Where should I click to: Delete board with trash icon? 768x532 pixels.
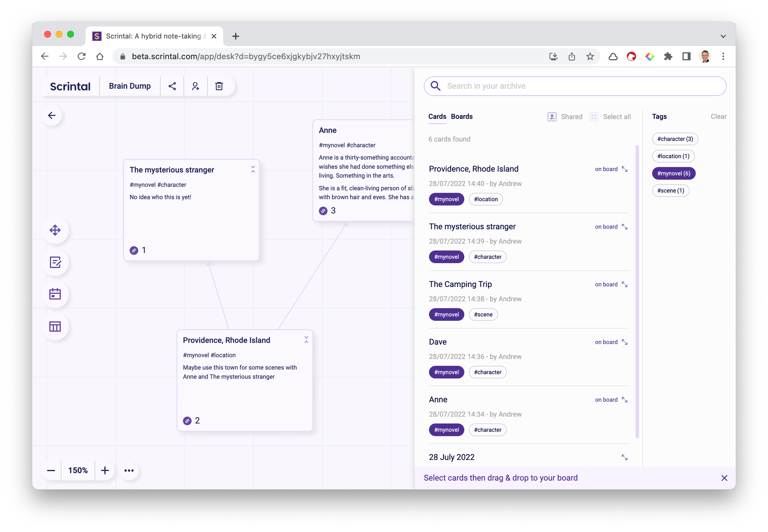(x=219, y=86)
